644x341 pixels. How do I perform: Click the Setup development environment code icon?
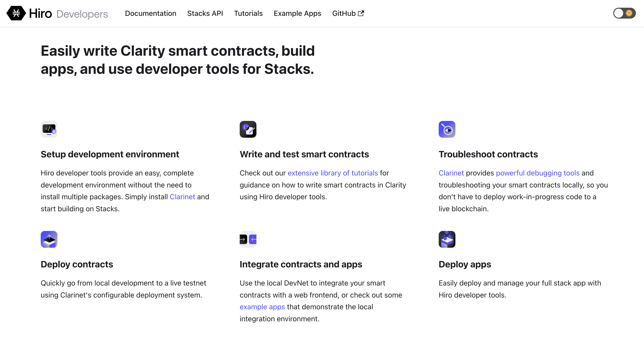[49, 129]
